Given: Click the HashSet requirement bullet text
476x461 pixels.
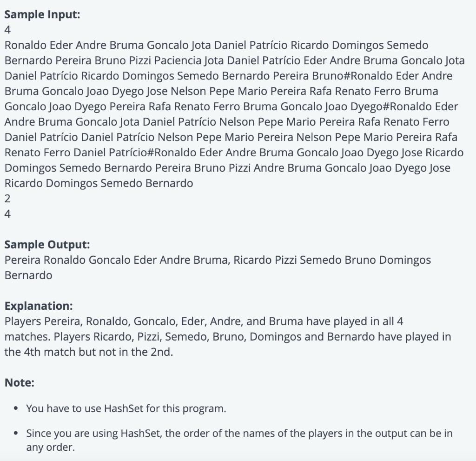Looking at the screenshot, I should tap(126, 408).
